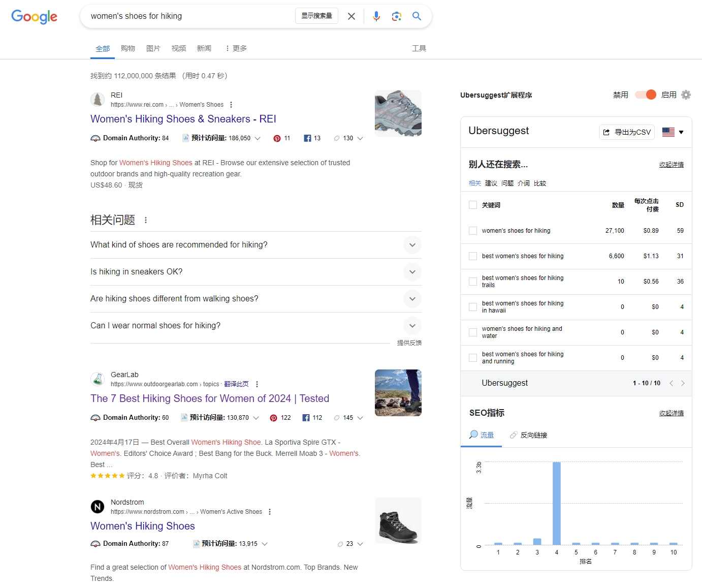Click Domain Authority gauge icon on REI result

[95, 138]
